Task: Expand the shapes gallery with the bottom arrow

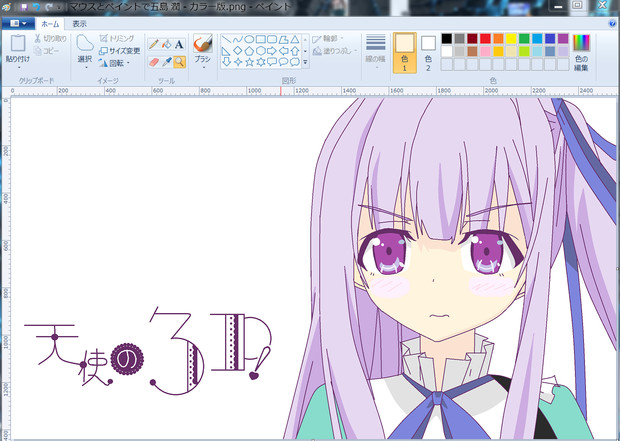Action: (x=305, y=62)
